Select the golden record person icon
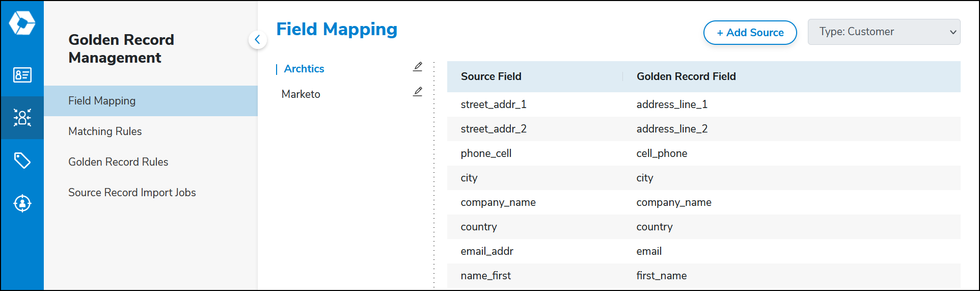The height and width of the screenshot is (291, 980). 22,118
